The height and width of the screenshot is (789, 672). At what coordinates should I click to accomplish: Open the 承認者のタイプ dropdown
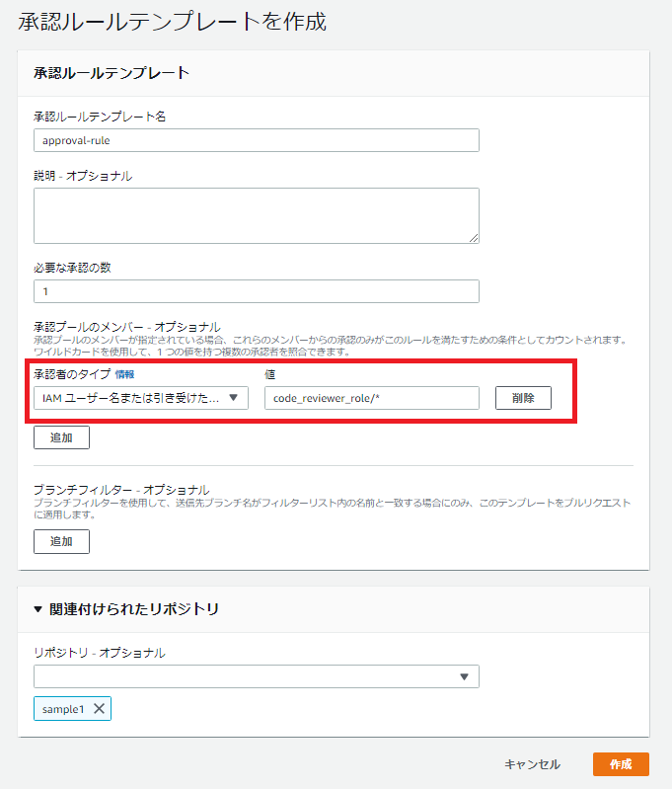tap(140, 398)
